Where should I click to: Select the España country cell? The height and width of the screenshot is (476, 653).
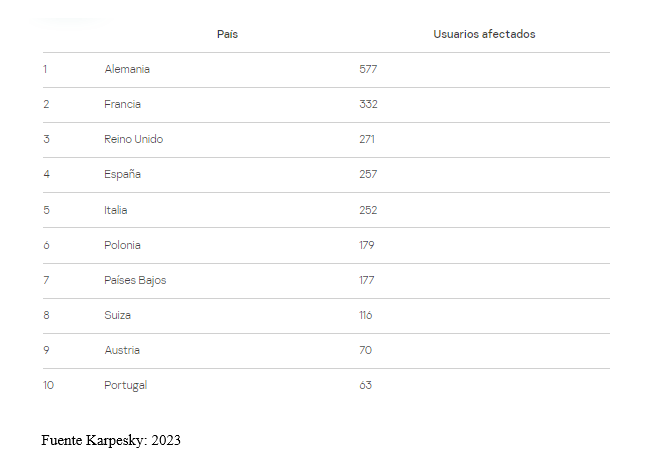point(122,174)
